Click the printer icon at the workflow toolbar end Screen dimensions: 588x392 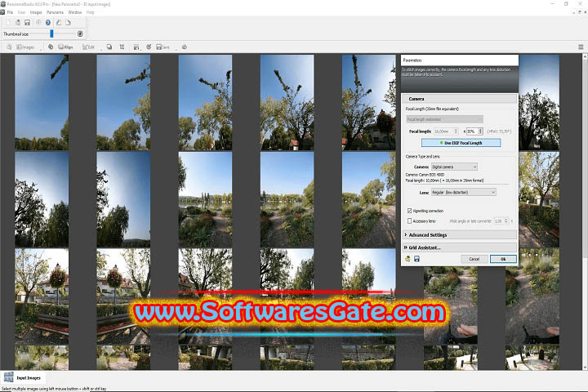pyautogui.click(x=184, y=47)
